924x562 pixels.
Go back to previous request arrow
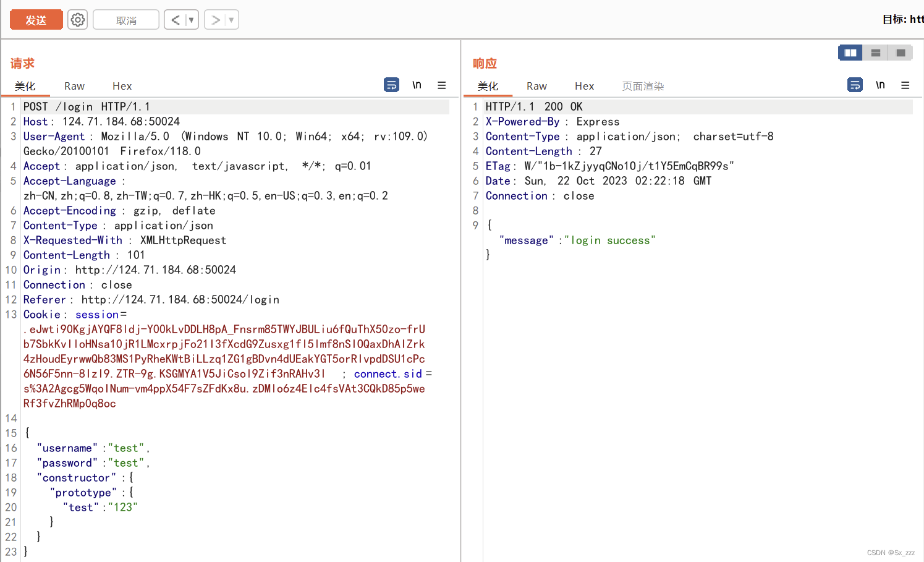coord(176,20)
